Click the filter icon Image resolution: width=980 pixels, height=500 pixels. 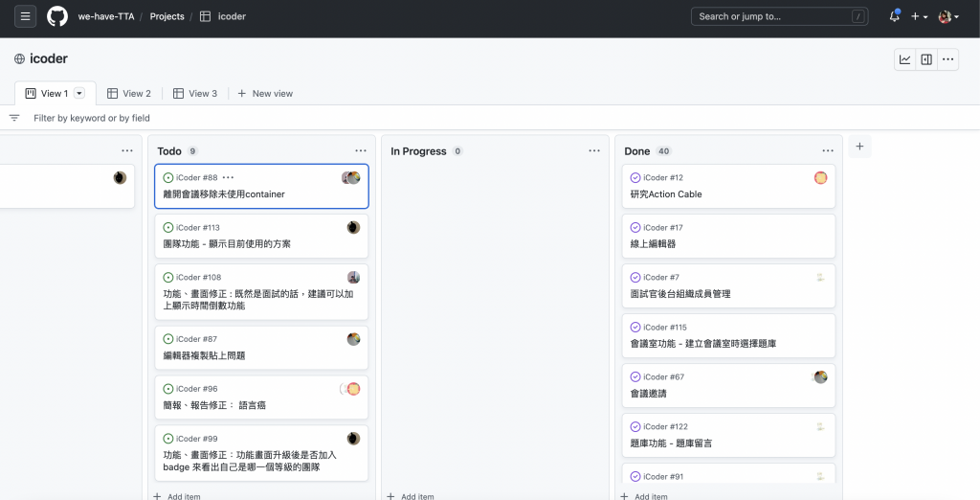(14, 118)
